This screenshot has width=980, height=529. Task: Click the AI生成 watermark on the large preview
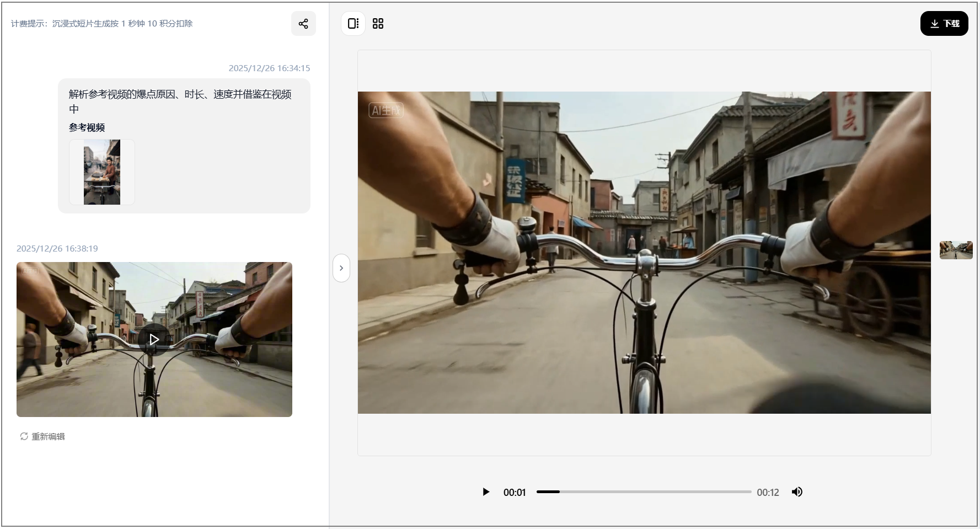[x=386, y=110]
